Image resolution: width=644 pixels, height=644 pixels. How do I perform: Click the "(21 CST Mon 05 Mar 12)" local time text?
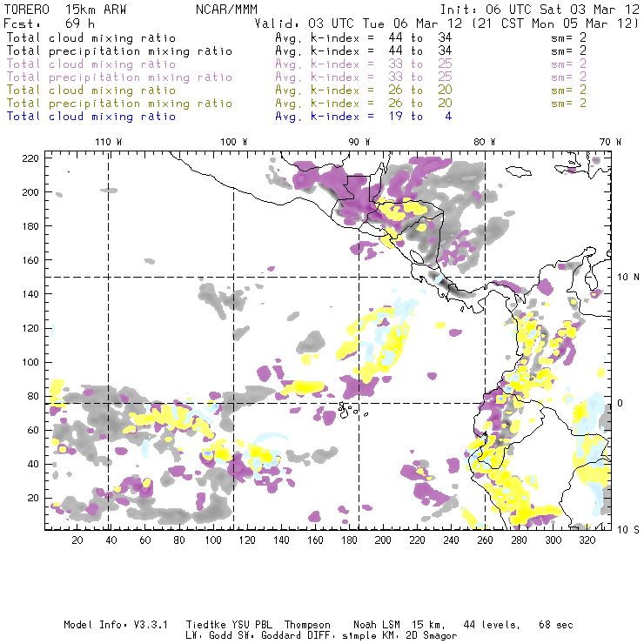555,23
